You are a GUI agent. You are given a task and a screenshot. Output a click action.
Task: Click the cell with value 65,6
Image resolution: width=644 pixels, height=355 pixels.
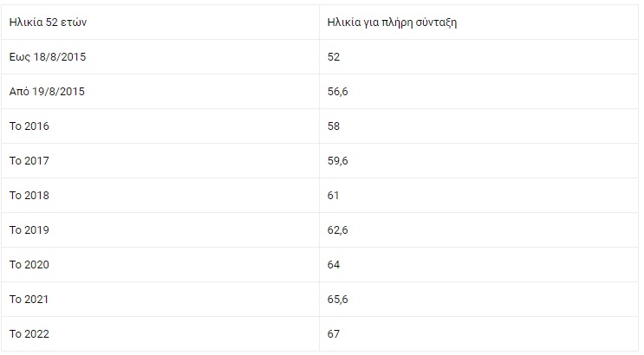pos(338,299)
